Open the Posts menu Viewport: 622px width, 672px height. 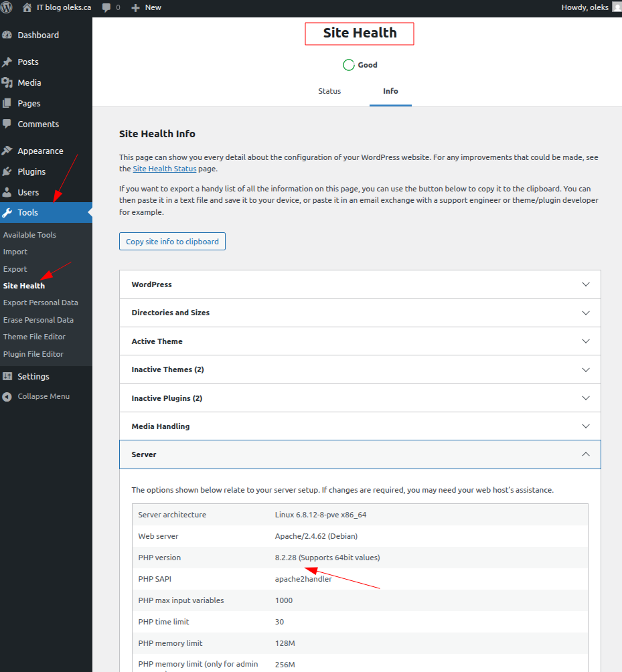point(28,62)
